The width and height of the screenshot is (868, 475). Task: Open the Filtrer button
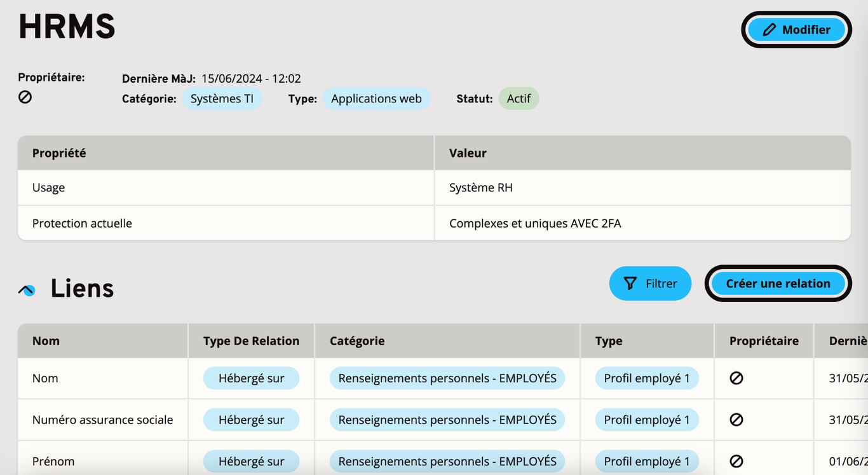point(650,284)
